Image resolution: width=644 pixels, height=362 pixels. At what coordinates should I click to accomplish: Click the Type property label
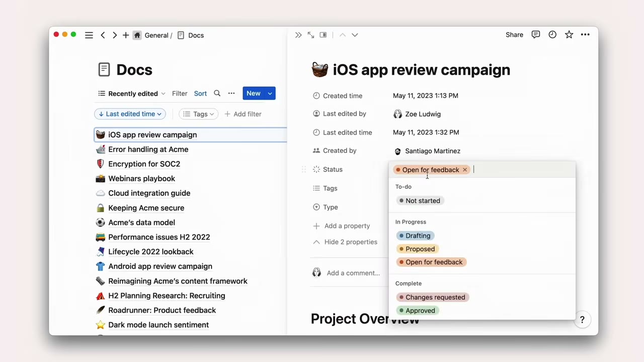tap(331, 207)
